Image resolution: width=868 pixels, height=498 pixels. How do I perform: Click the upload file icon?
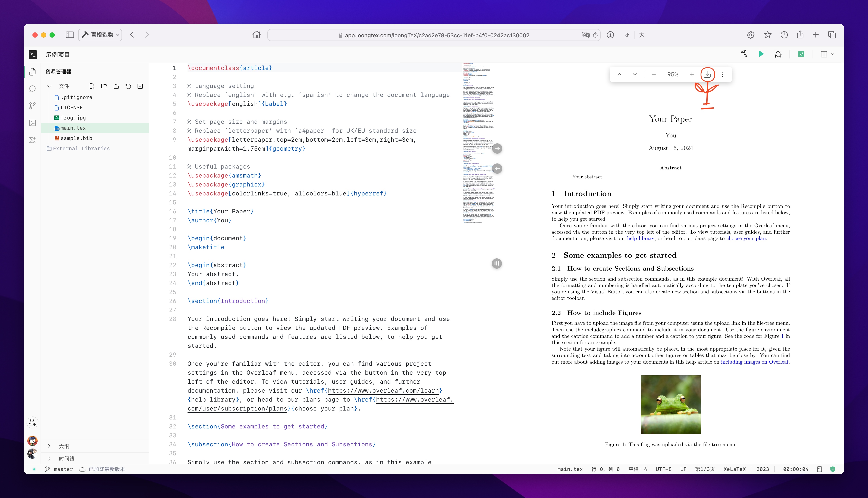tap(116, 86)
